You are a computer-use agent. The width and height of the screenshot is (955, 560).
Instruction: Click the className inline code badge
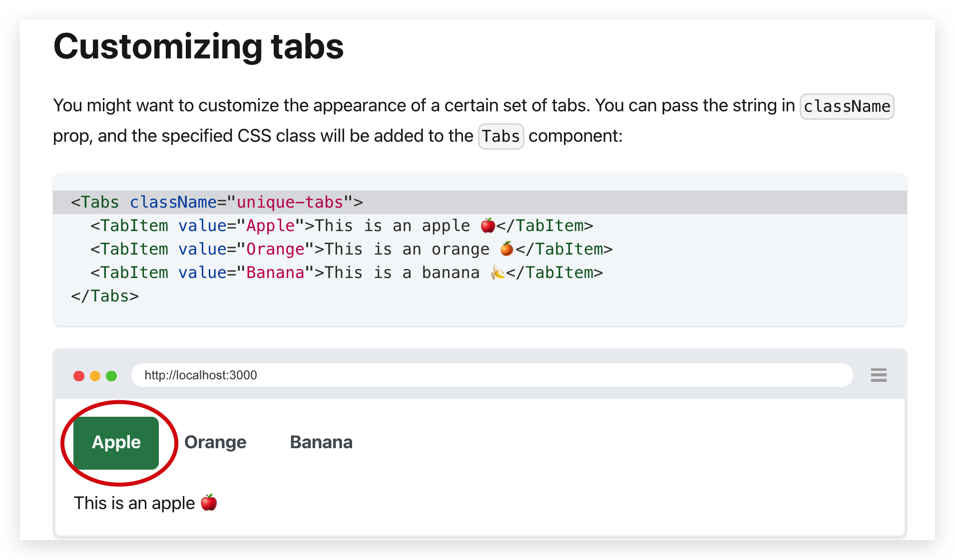(846, 106)
